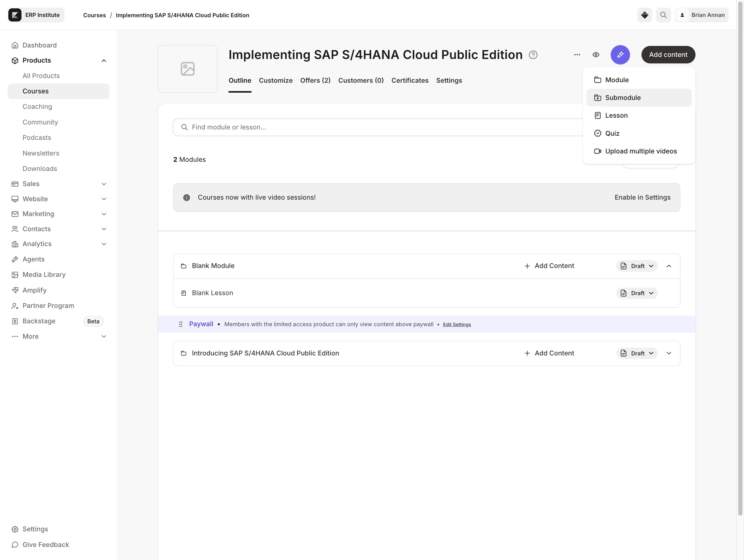
Task: Collapse the Blank Module row
Action: (669, 266)
